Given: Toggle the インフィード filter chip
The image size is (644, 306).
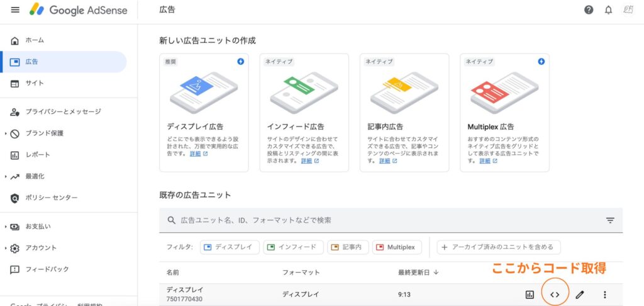Looking at the screenshot, I should click(293, 247).
